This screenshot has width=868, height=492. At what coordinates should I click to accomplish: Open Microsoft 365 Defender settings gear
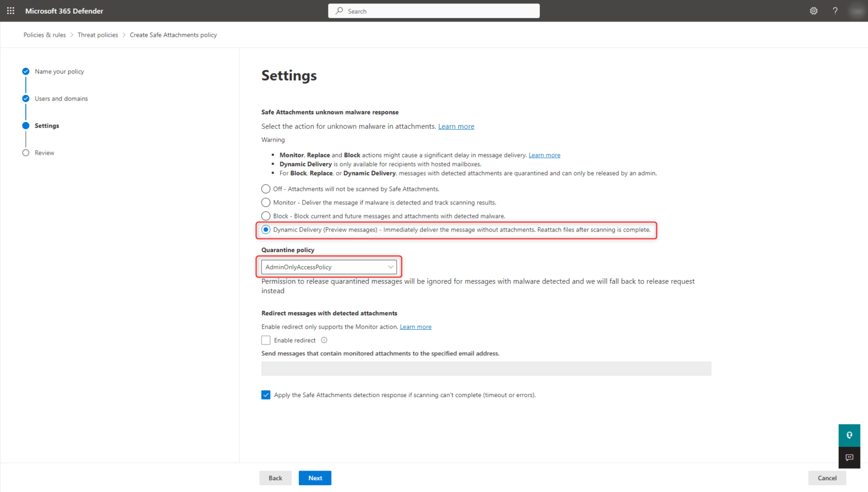813,11
